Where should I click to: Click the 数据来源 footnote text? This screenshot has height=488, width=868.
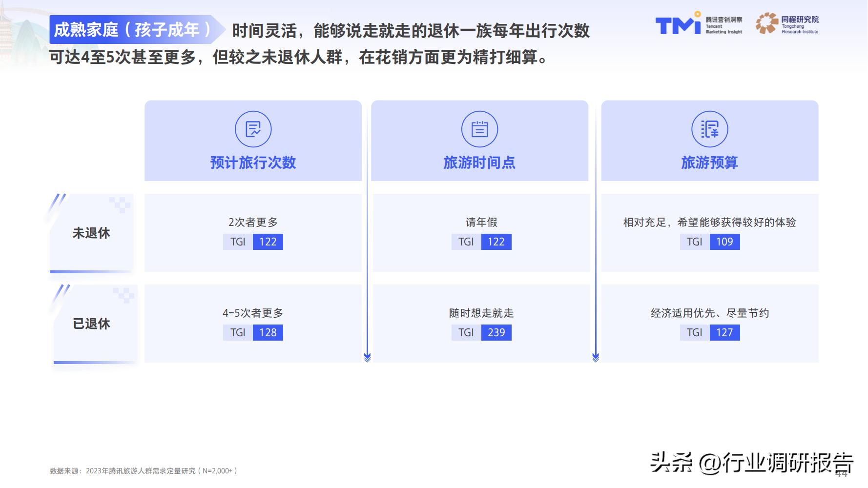143,472
